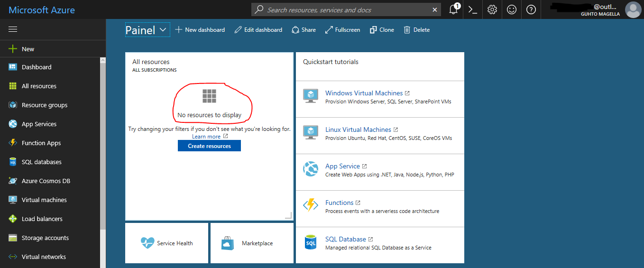Click the Functions tutorial lightning icon
The image size is (644, 268).
click(311, 205)
